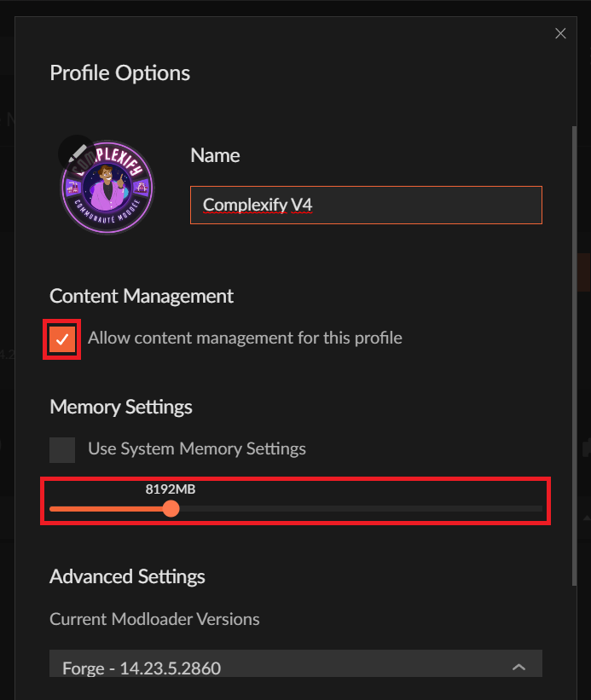
Task: Click the Current Modloader Versions label
Action: (x=154, y=619)
